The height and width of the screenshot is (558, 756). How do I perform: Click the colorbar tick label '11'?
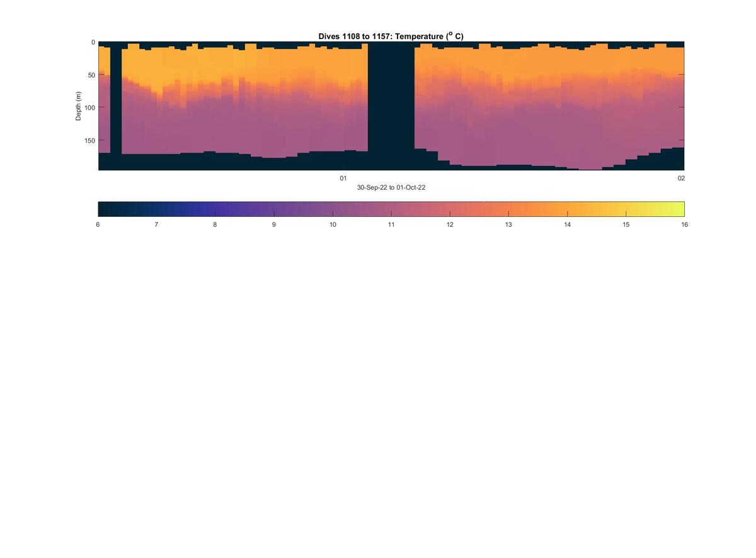[391, 224]
